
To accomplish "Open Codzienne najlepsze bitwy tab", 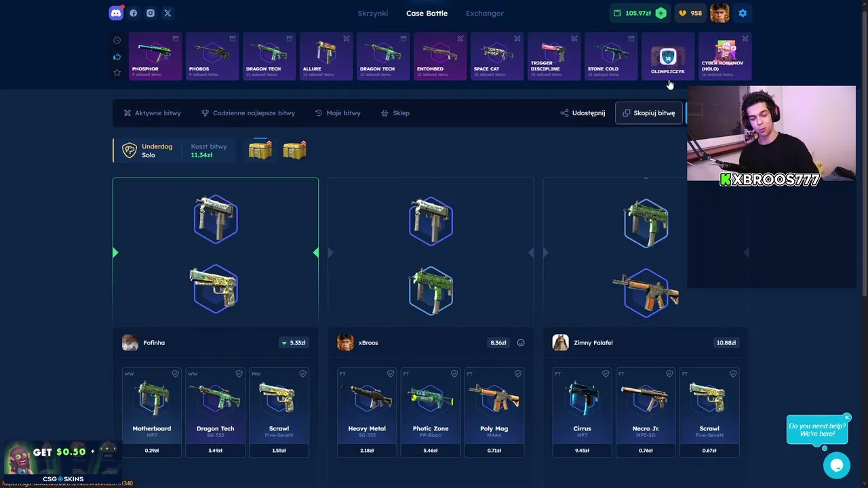I will 248,113.
